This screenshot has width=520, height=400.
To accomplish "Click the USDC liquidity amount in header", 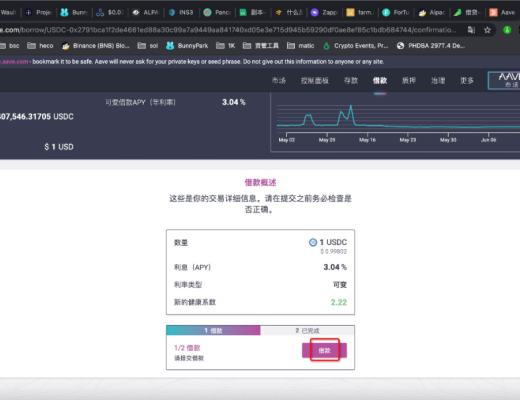I will coord(37,116).
